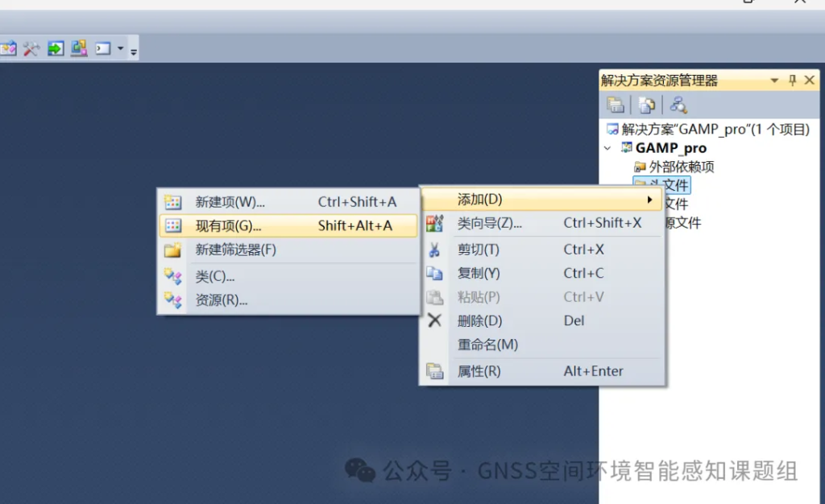The width and height of the screenshot is (825, 504).
Task: Choose 现有项(G)... from the submenu
Action: tap(228, 226)
